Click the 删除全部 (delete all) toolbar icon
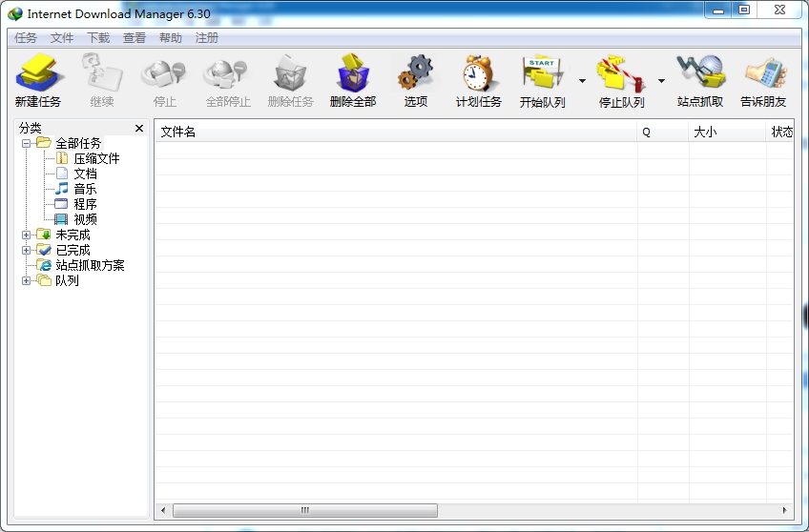 (353, 74)
